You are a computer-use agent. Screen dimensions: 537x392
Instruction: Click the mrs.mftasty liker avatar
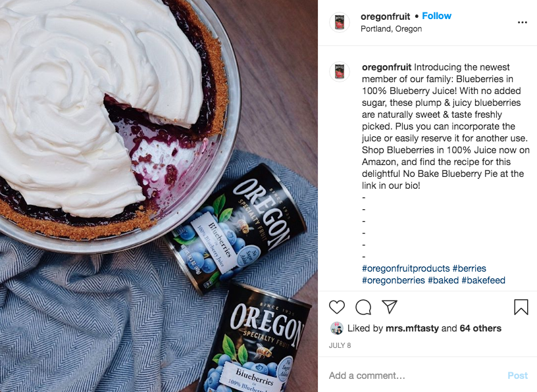[x=337, y=328]
